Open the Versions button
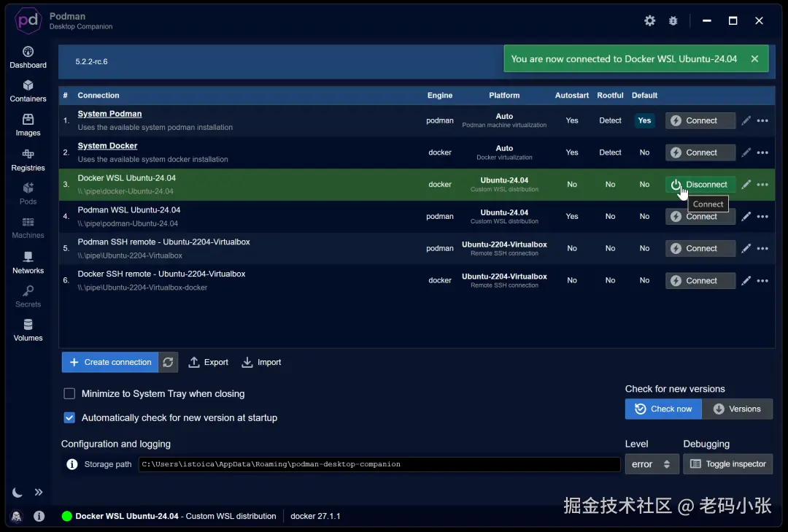Screen dimensions: 788x532 click(x=737, y=409)
